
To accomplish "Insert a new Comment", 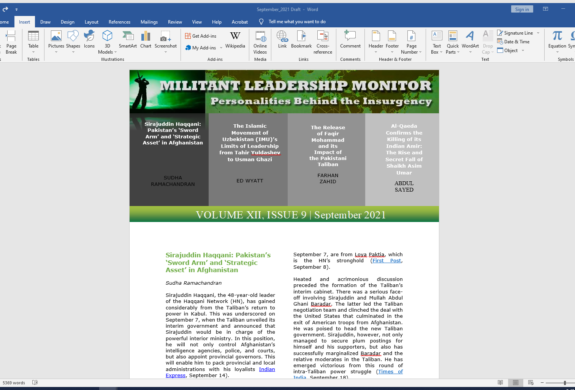I will (x=350, y=40).
